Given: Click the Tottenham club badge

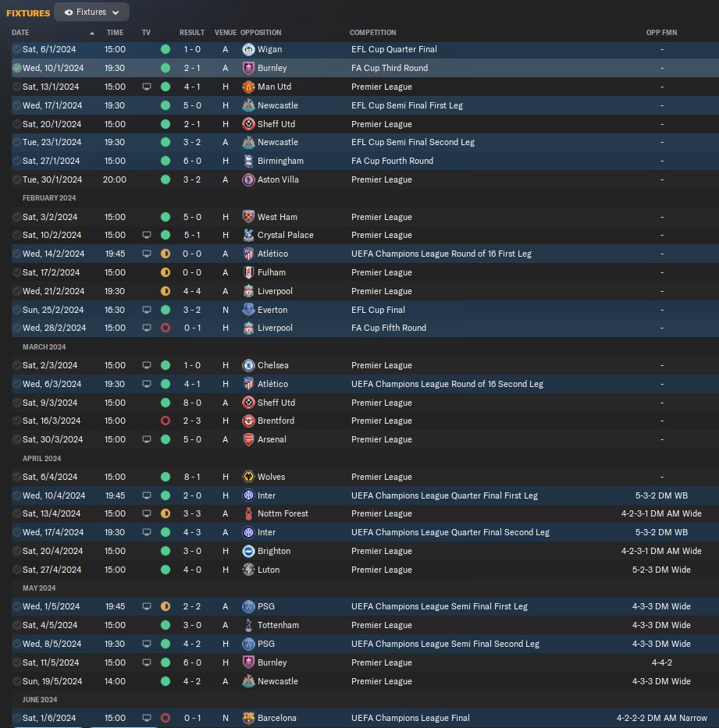Looking at the screenshot, I should point(248,625).
